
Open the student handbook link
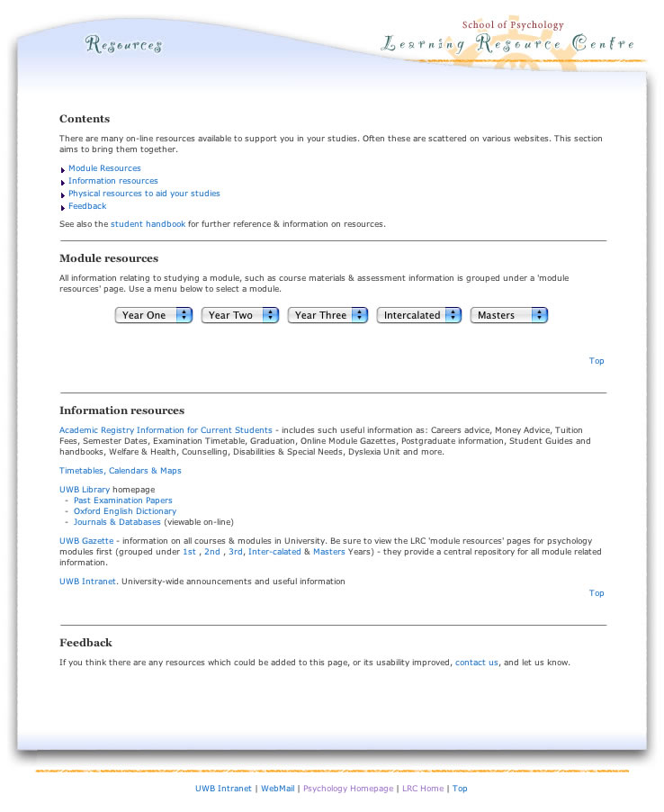(148, 224)
